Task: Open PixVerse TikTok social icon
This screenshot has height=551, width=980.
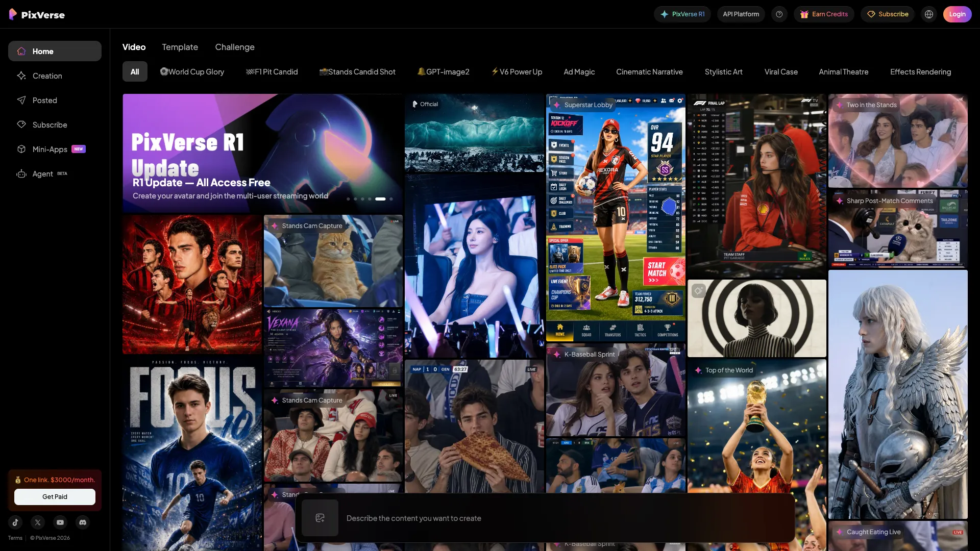Action: (x=15, y=522)
